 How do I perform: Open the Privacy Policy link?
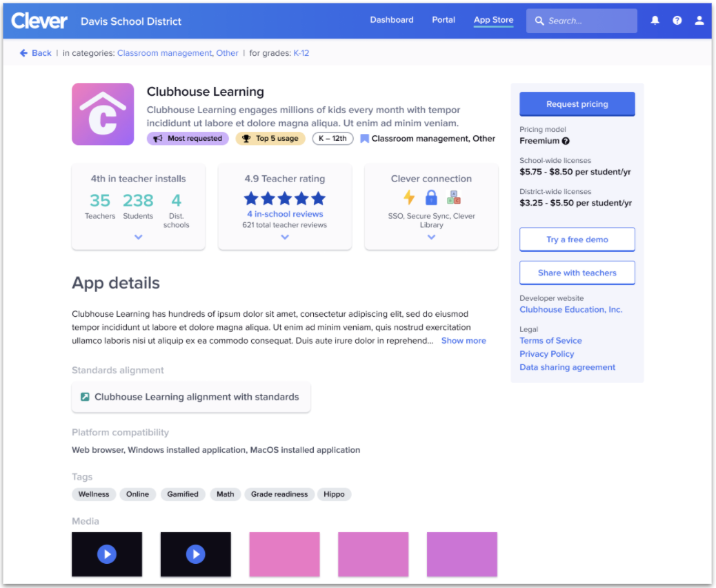click(x=546, y=353)
